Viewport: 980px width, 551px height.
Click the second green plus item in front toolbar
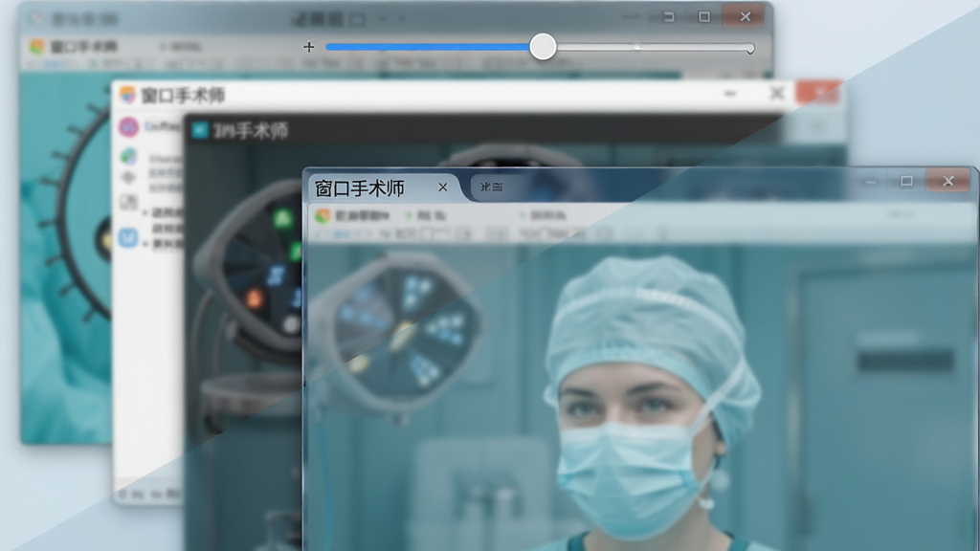pyautogui.click(x=543, y=215)
